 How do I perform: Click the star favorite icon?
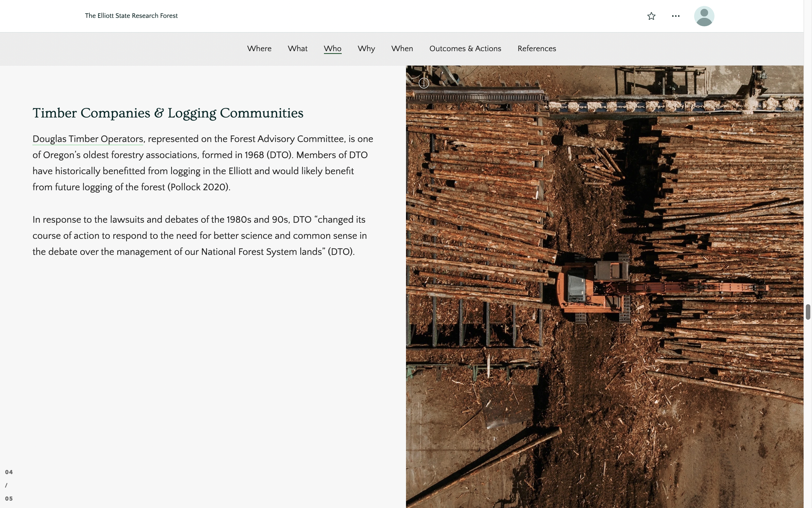[x=651, y=16]
